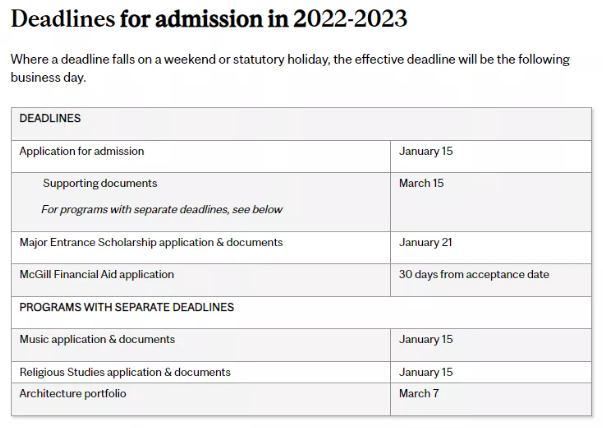Click the DEADLINES table header row
This screenshot has width=603, height=428.
point(301,124)
